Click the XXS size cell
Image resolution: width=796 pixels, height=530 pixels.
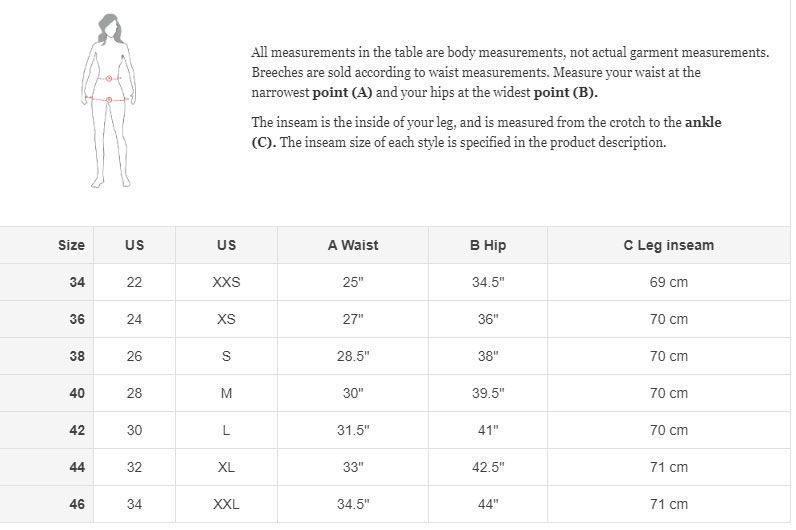pos(226,282)
